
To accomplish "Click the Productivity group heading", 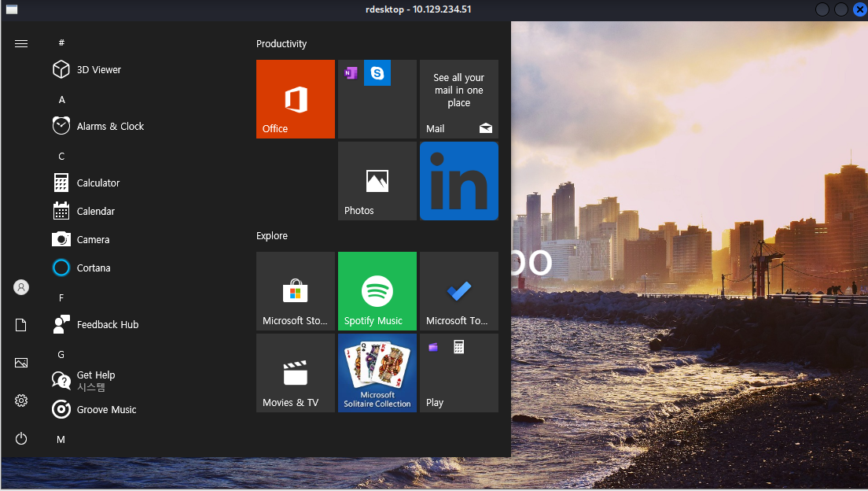I will [x=281, y=44].
